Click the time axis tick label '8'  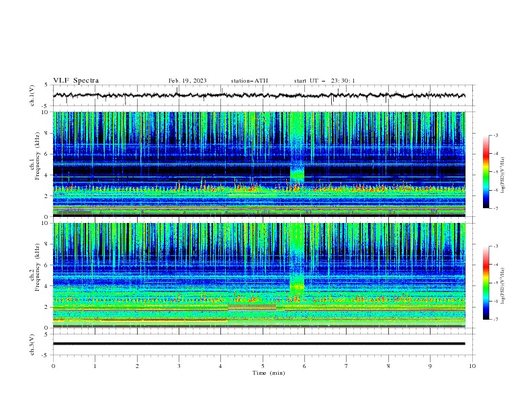click(x=388, y=366)
